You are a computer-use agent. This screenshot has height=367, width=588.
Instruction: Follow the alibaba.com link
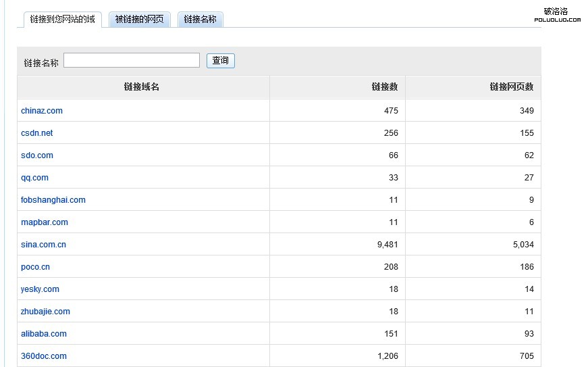click(x=44, y=334)
